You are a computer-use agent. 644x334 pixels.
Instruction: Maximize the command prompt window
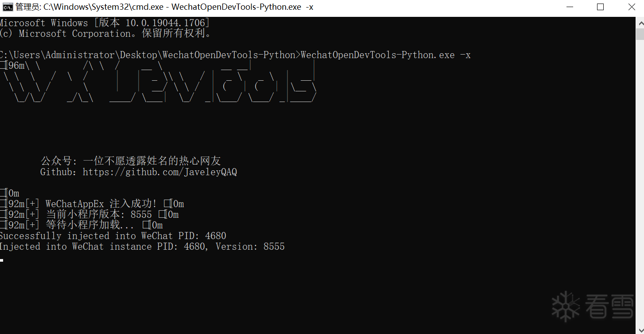click(600, 7)
